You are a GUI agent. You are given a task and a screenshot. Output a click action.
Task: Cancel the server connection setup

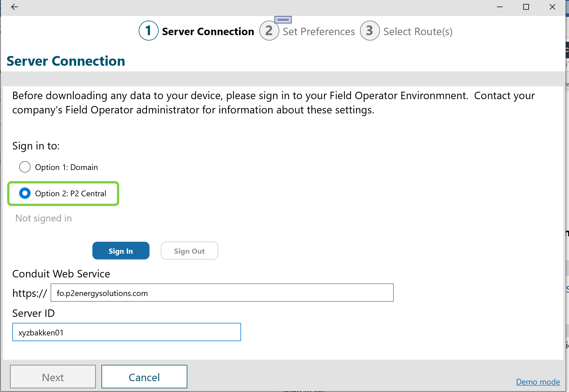click(x=144, y=377)
